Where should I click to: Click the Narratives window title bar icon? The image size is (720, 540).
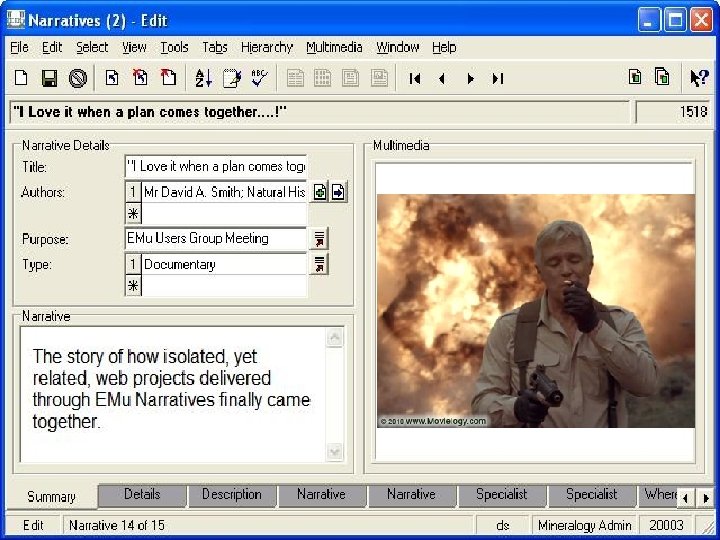point(16,20)
